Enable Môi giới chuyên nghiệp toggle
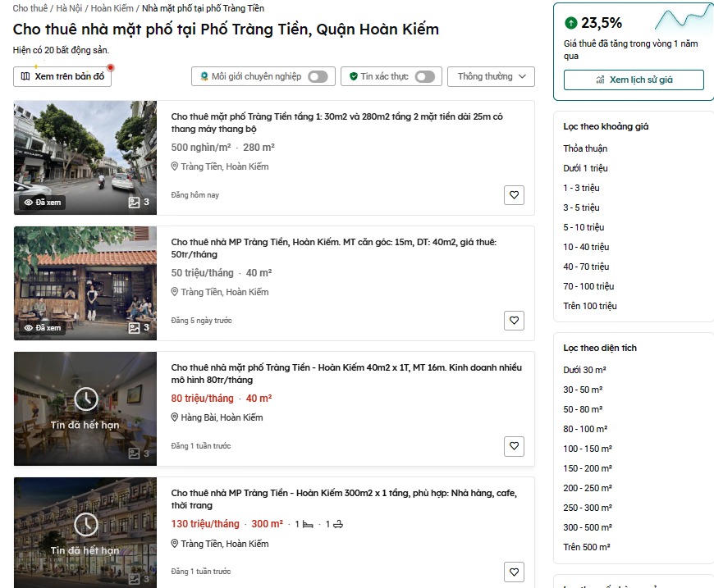 pyautogui.click(x=318, y=76)
